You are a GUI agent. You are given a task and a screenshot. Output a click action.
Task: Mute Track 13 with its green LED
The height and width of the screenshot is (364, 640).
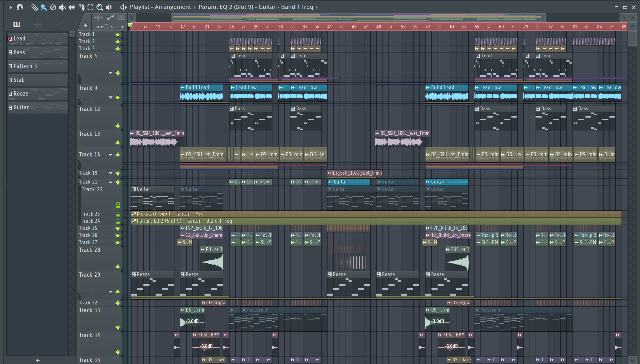(x=118, y=143)
